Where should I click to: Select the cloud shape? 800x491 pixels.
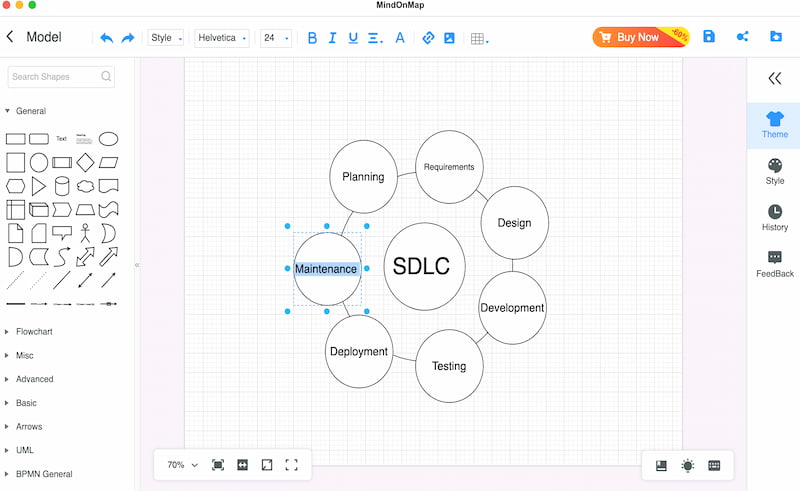tap(85, 186)
